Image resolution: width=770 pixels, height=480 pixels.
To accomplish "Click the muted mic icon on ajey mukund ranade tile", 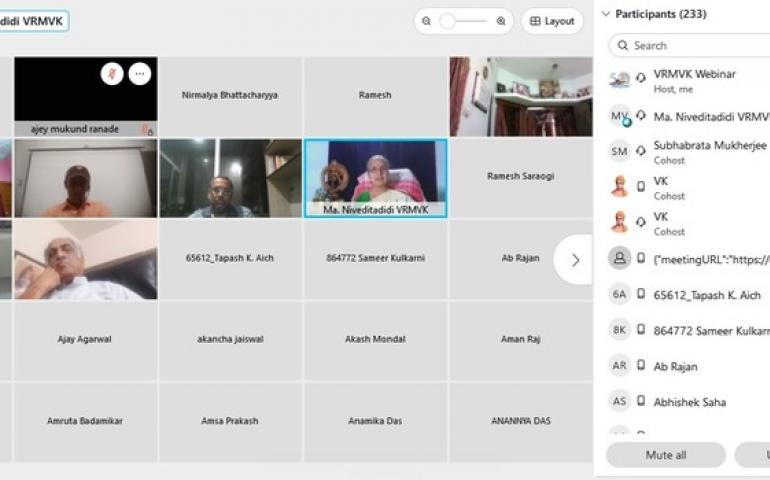I will (112, 74).
